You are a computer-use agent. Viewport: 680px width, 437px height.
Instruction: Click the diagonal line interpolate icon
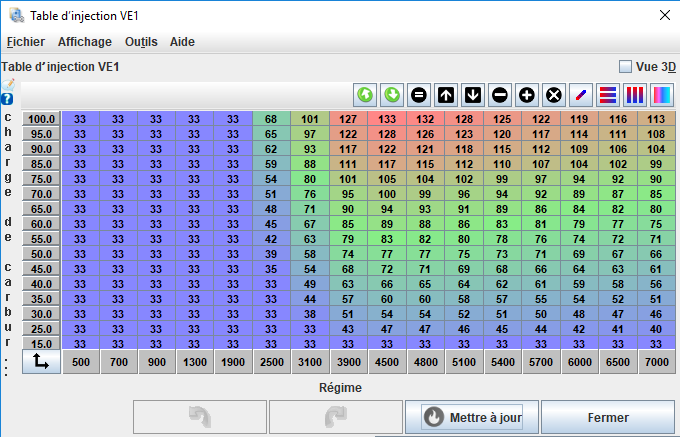click(x=581, y=95)
